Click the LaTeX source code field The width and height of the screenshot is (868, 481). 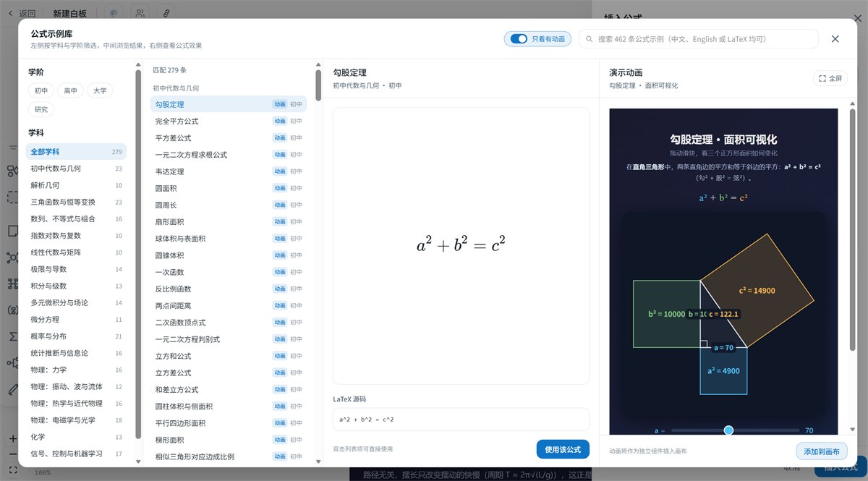click(461, 420)
